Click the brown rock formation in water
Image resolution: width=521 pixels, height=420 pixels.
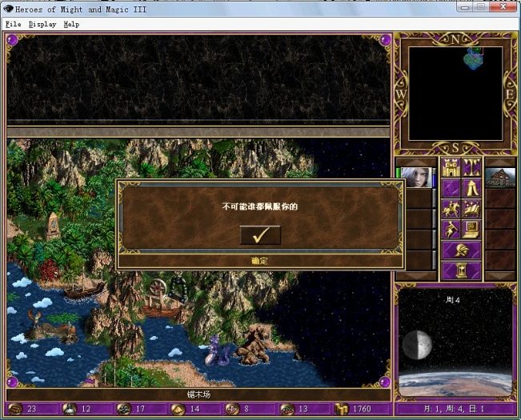pyautogui.click(x=254, y=346)
